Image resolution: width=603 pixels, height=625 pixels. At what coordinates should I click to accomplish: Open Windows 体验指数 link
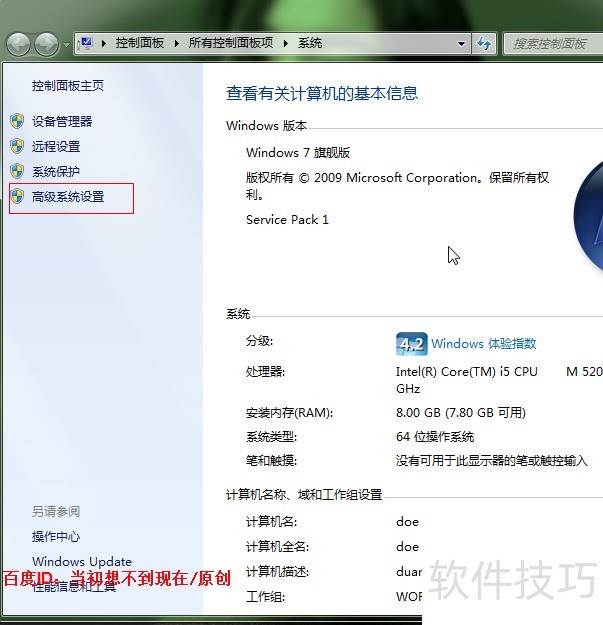click(483, 344)
